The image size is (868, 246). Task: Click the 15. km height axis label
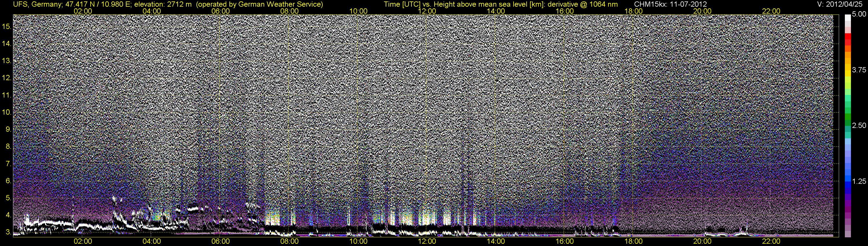7,26
